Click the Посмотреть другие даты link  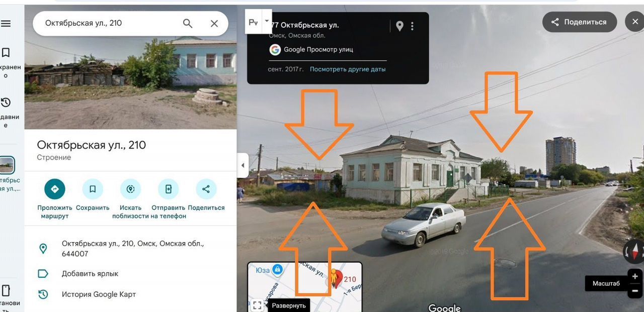[x=348, y=69]
